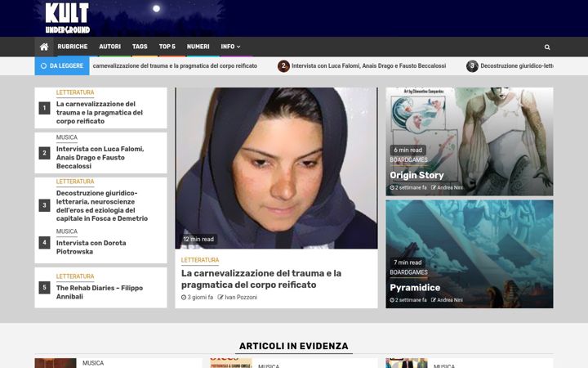The width and height of the screenshot is (588, 368).
Task: Open author Ivan Pozzoni's page
Action: 238,297
